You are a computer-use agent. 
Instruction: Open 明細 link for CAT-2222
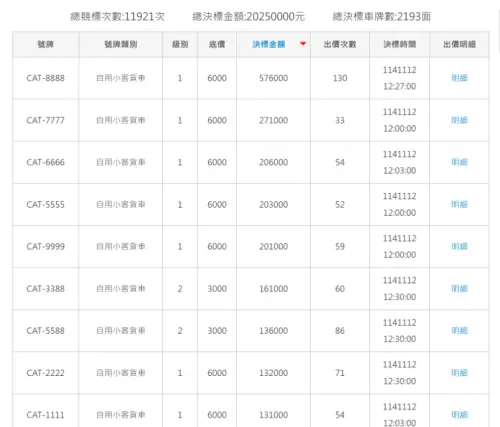(459, 373)
